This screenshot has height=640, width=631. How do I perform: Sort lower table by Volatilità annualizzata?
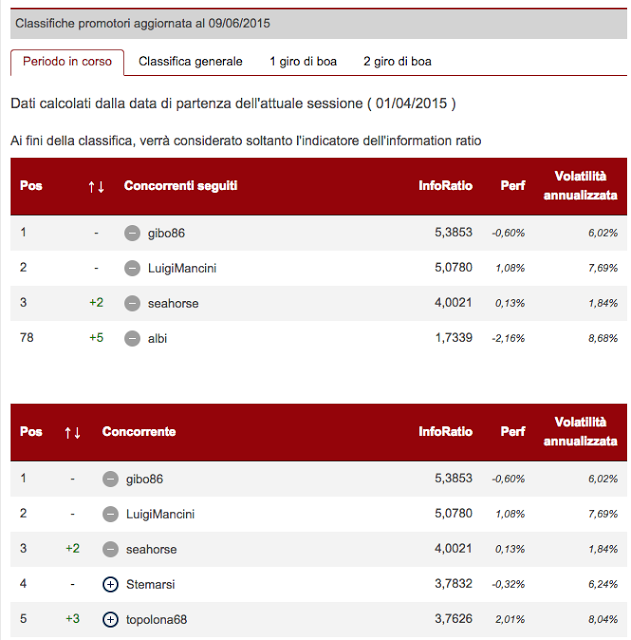(x=580, y=432)
